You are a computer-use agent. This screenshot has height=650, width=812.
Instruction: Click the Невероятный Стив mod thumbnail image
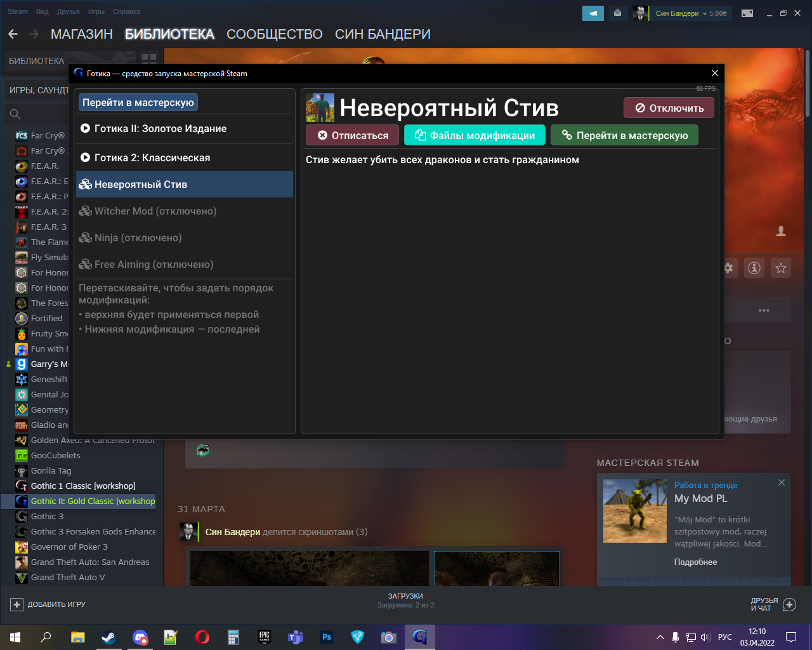point(320,108)
